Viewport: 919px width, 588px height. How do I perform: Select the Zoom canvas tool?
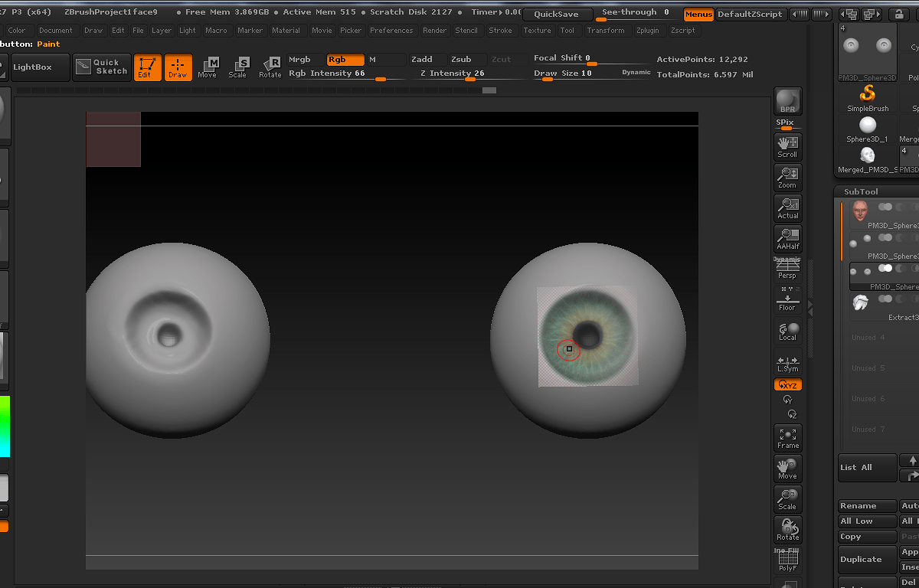pos(787,177)
